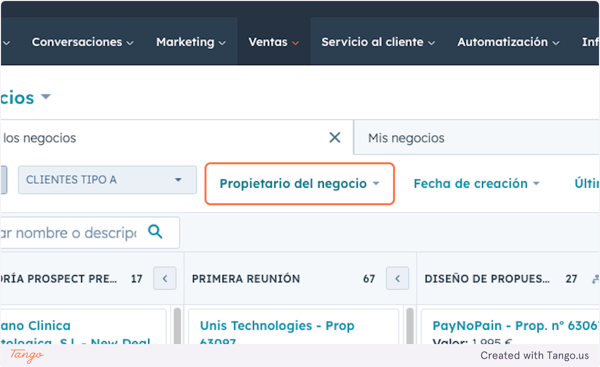Screen dimensions: 600x367
Task: Open the Marketing menu
Action: coord(191,42)
